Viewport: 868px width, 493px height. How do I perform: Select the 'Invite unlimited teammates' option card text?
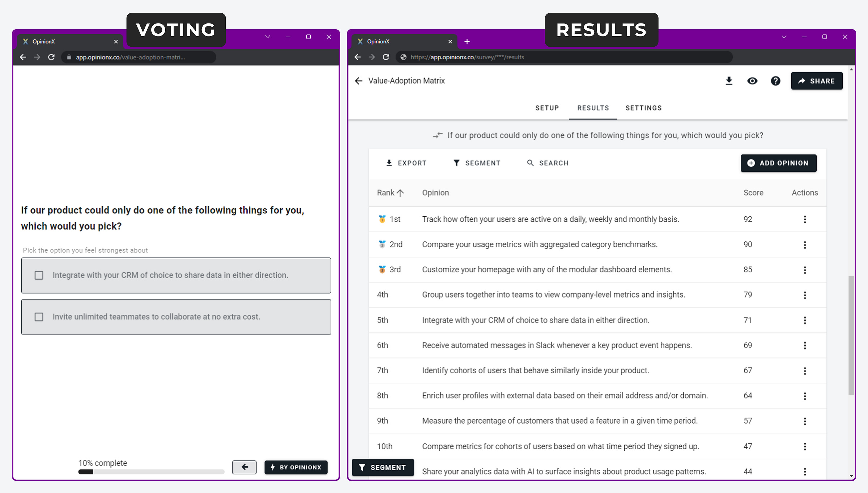(x=156, y=317)
